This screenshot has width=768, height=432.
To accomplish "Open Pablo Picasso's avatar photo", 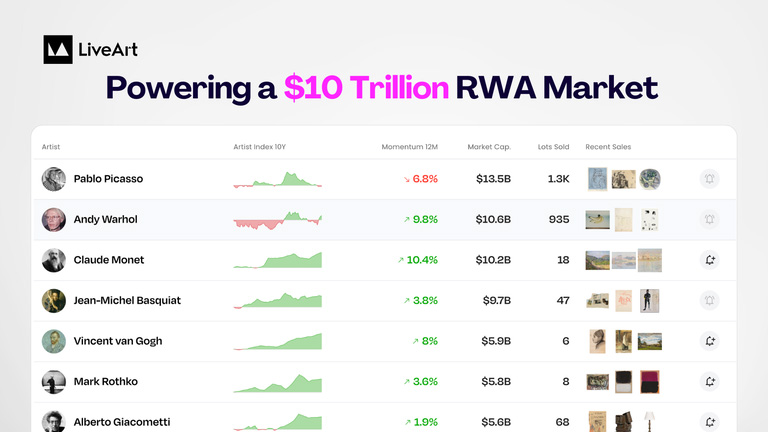I will click(53, 179).
